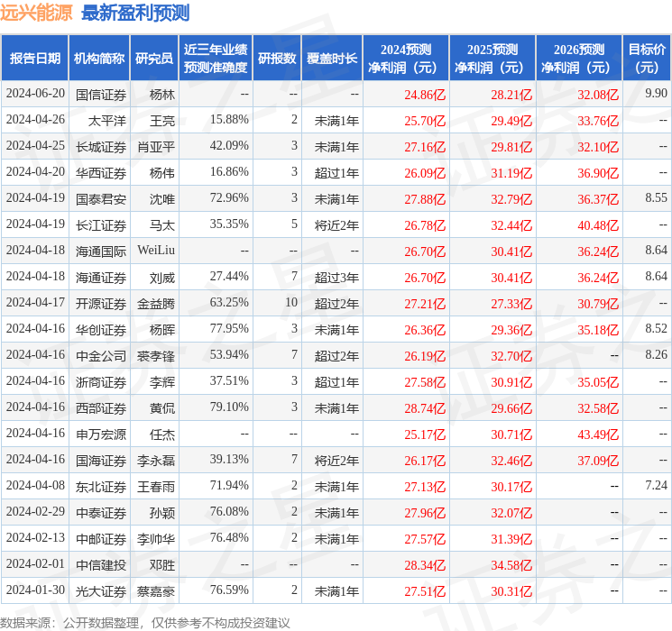The image size is (672, 631).
Task: Click the 研究员 column header
Action: click(154, 59)
